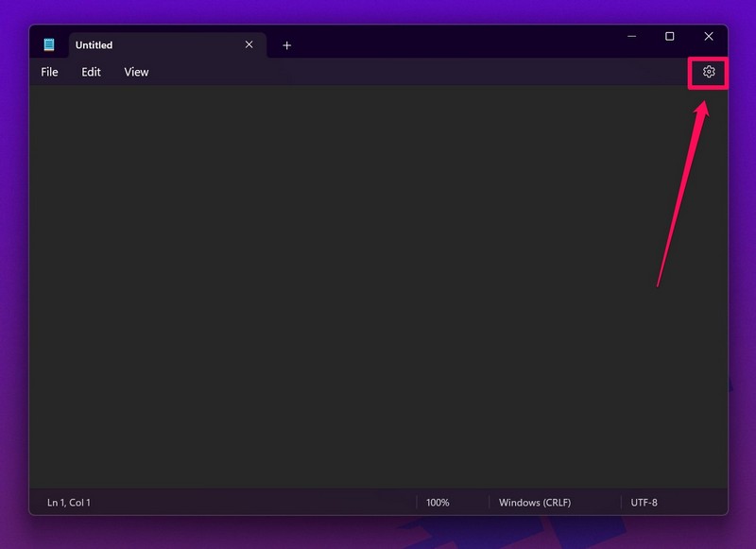The width and height of the screenshot is (756, 549).
Task: Add a new tab with plus button
Action: point(287,45)
